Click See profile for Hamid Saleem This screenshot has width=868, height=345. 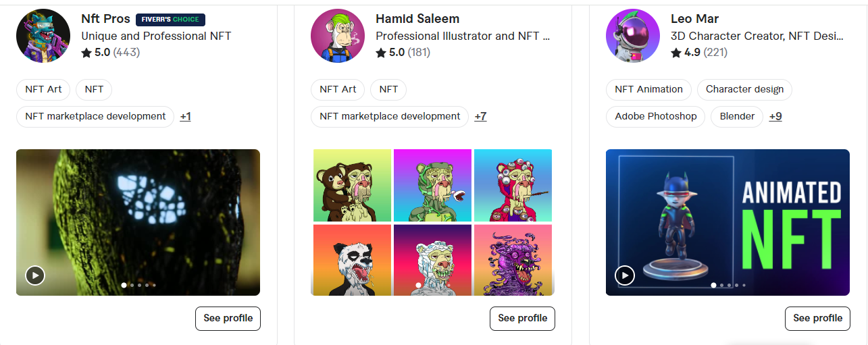point(522,318)
